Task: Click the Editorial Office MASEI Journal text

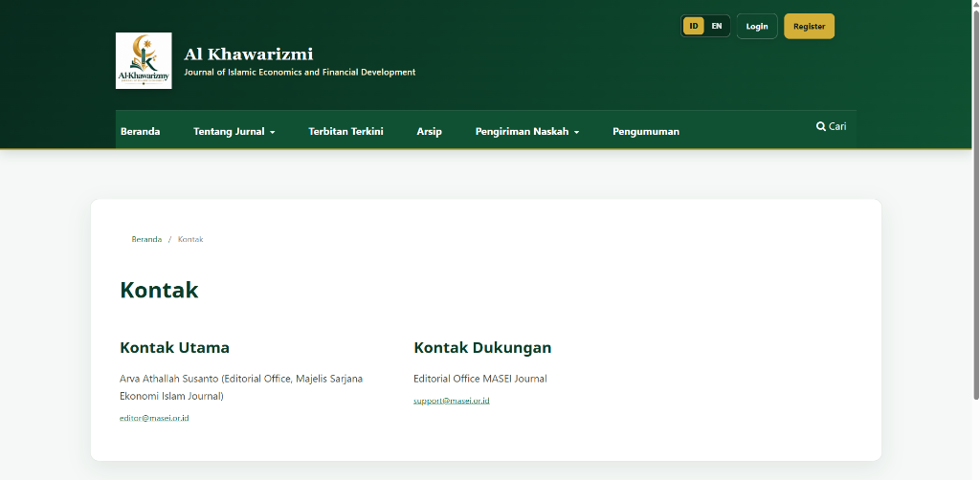Action: tap(480, 379)
